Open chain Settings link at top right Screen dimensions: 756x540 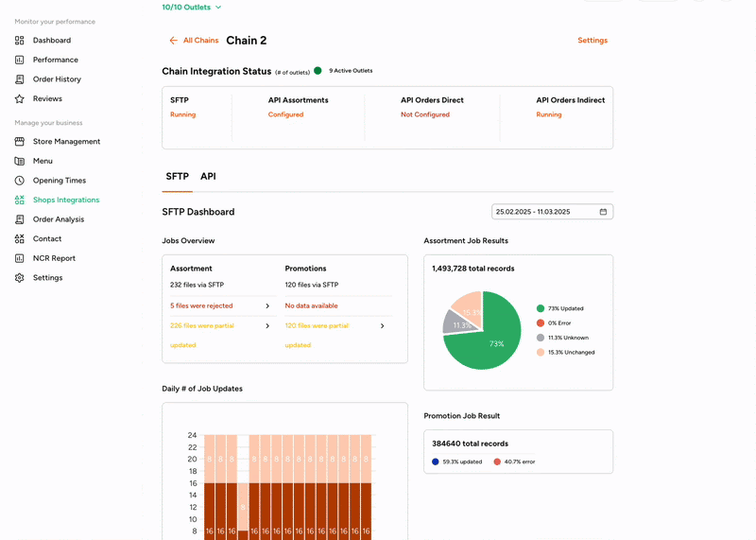click(x=593, y=41)
